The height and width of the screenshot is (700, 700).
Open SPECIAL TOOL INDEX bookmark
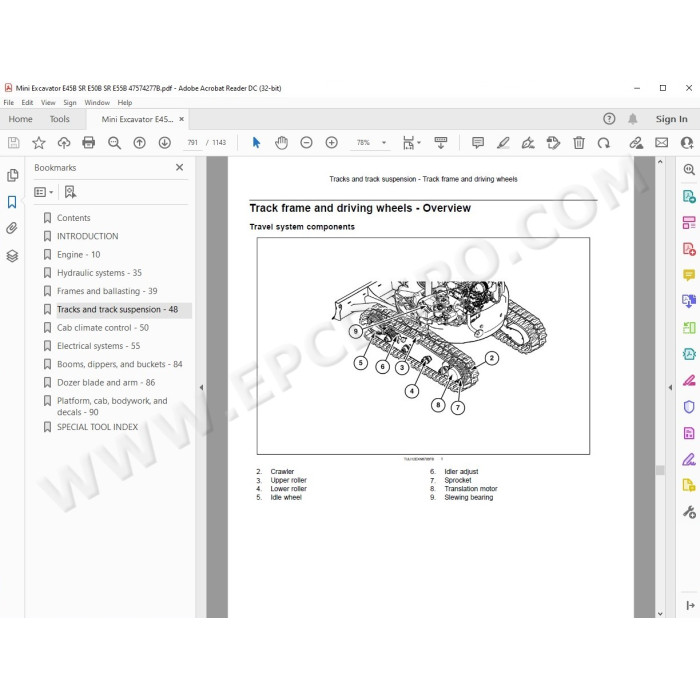coord(97,427)
